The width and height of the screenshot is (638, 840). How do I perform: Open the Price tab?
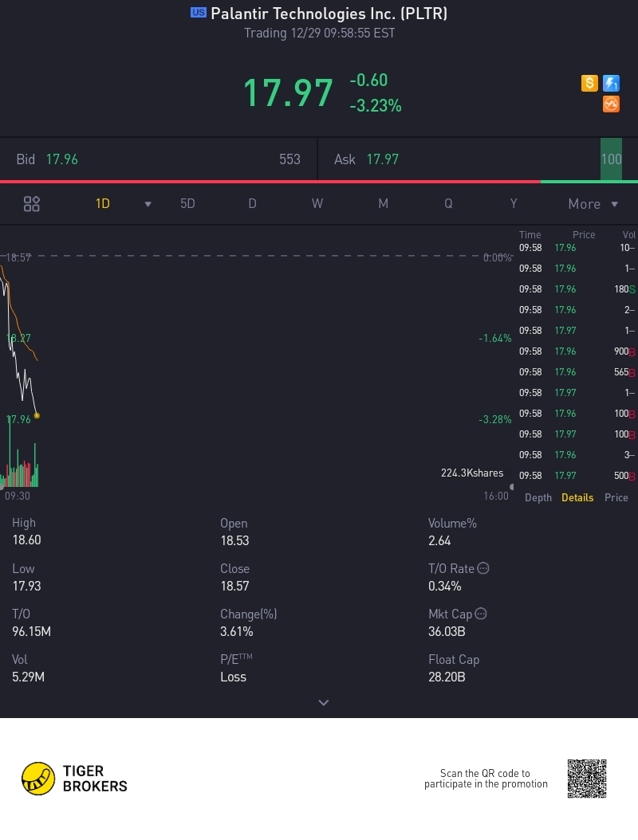616,497
